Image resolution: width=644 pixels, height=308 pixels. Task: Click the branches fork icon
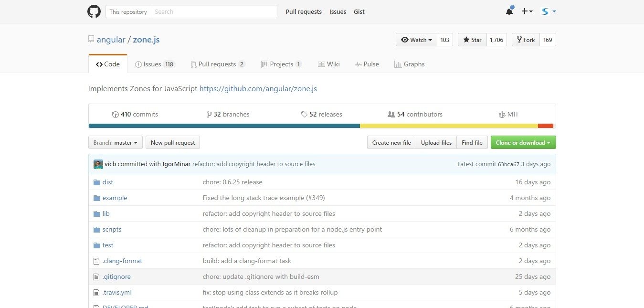209,115
